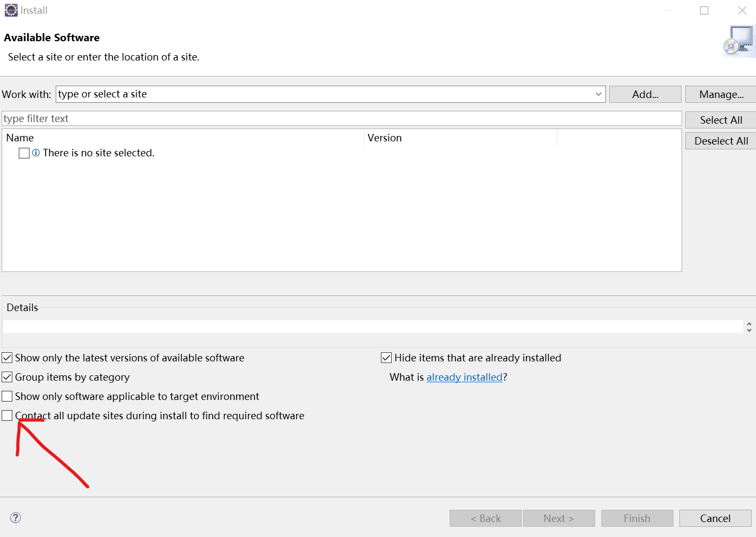The width and height of the screenshot is (756, 537).
Task: Close the Install dialog with the X
Action: [742, 11]
